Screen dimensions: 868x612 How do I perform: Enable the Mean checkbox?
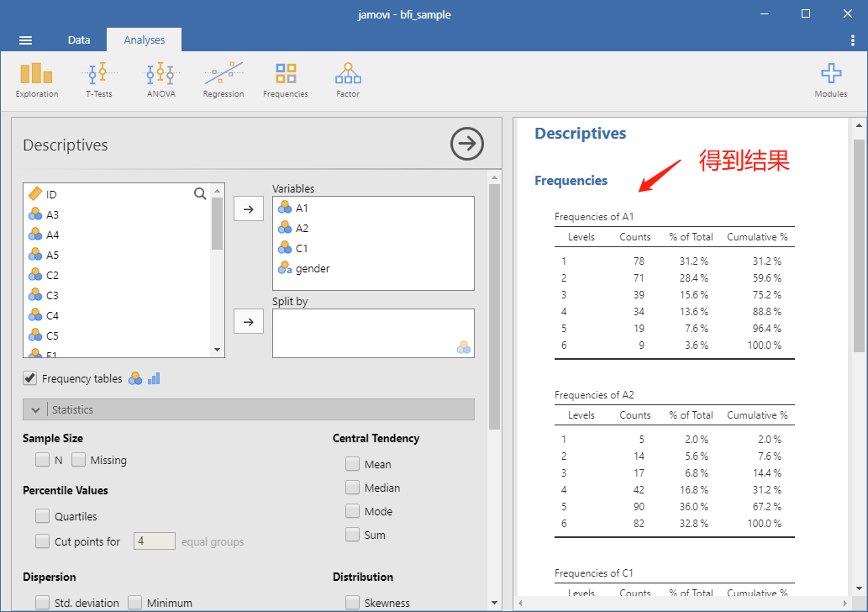coord(352,463)
